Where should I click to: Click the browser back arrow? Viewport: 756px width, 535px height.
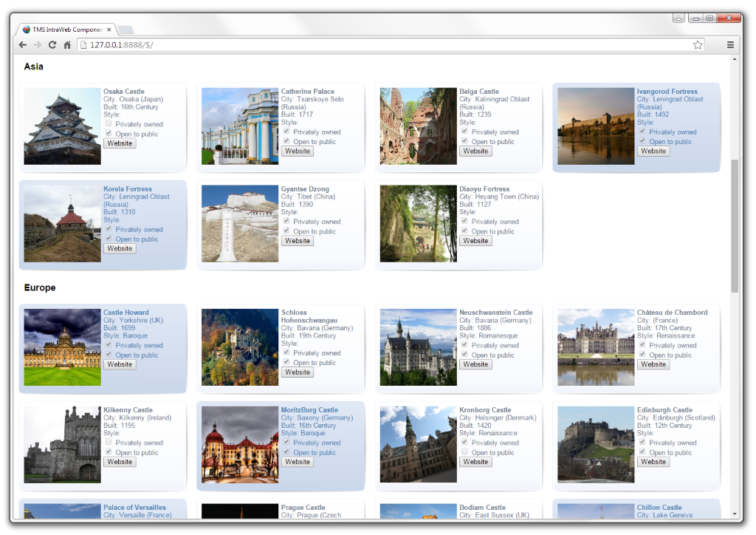23,45
